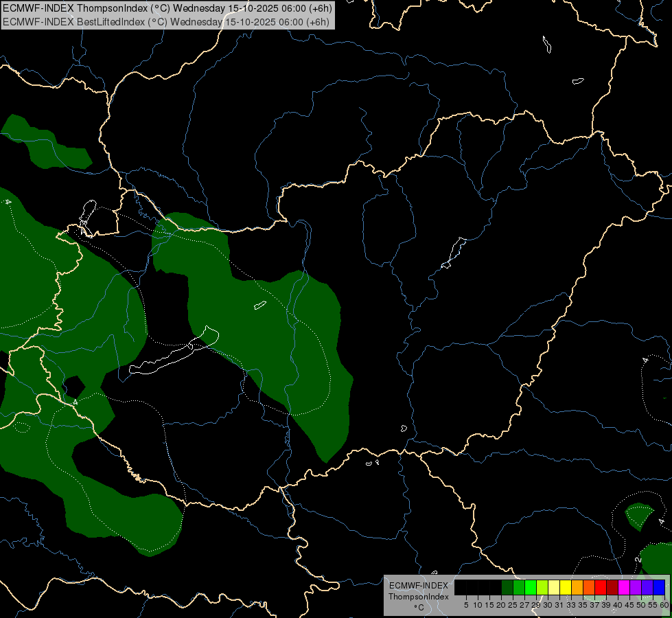Select the dark green 20-25 legend swatch
Screen dimensions: 672x618
507,587
